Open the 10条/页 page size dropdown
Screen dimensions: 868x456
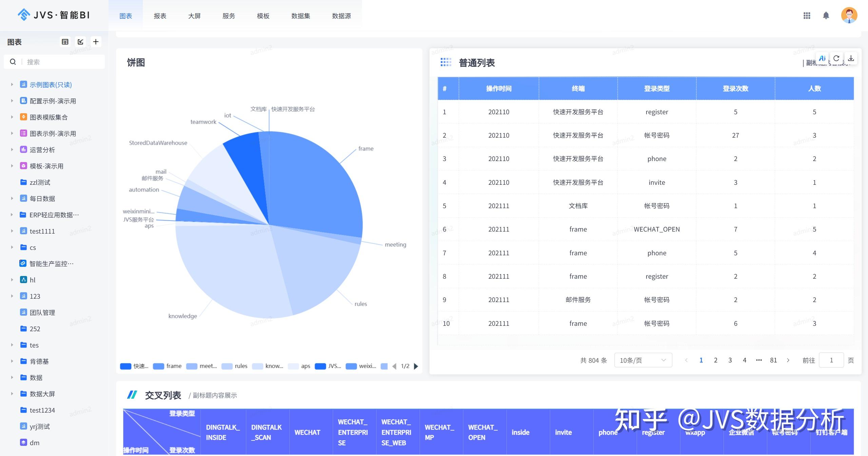642,360
